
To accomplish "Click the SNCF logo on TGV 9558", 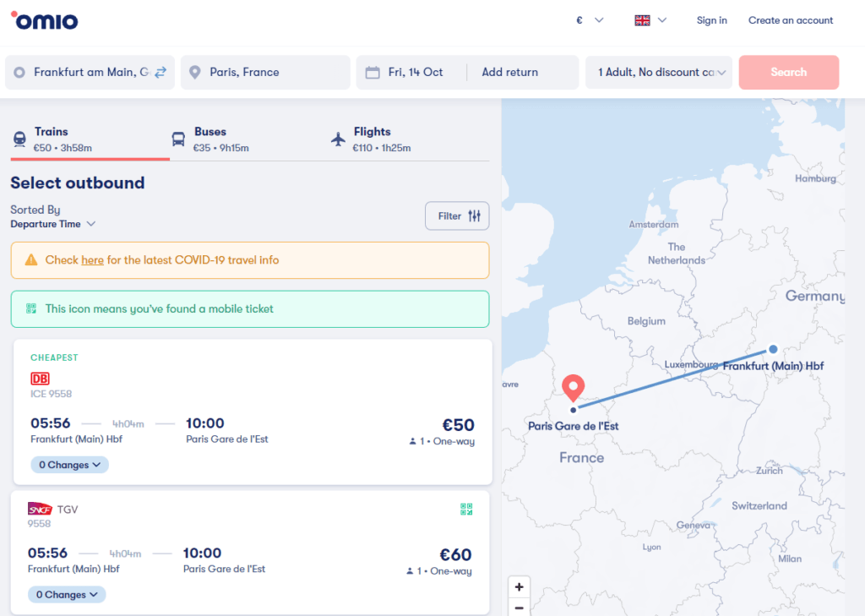I will (x=40, y=509).
